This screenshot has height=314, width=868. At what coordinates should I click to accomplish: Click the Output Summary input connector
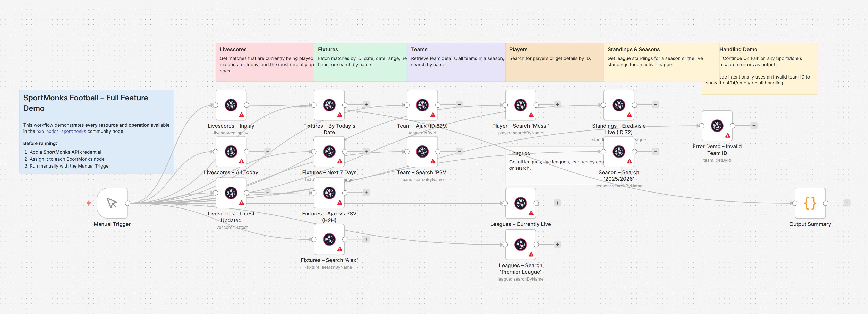795,203
